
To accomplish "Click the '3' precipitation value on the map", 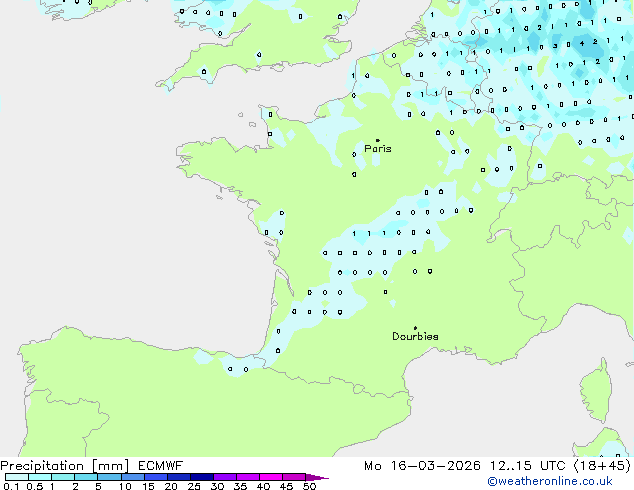I will [x=555, y=46].
